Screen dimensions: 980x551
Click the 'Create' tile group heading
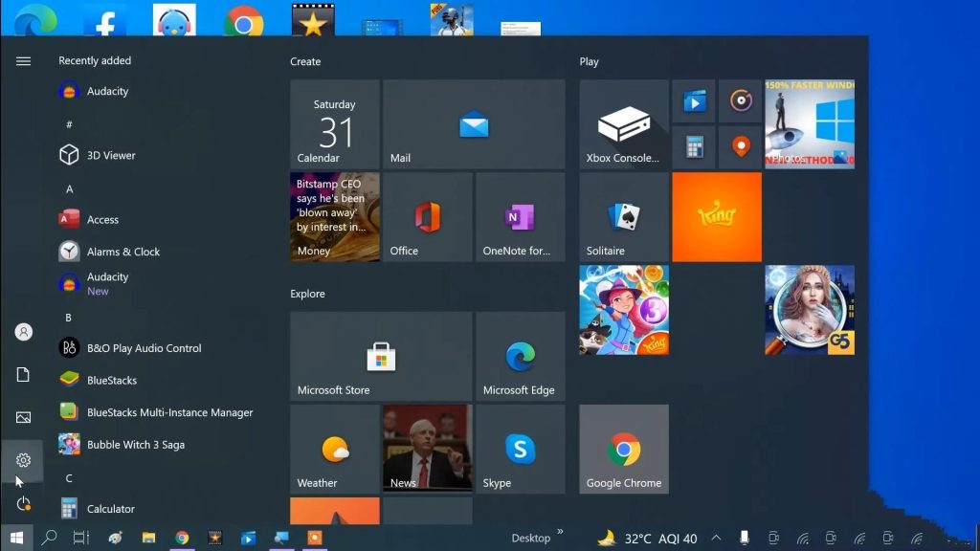click(305, 61)
